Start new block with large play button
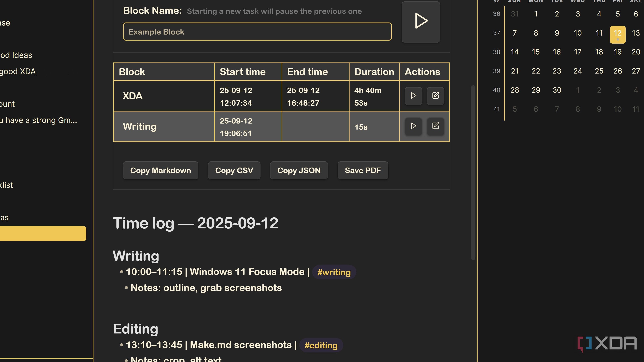The height and width of the screenshot is (362, 644). coord(421,21)
